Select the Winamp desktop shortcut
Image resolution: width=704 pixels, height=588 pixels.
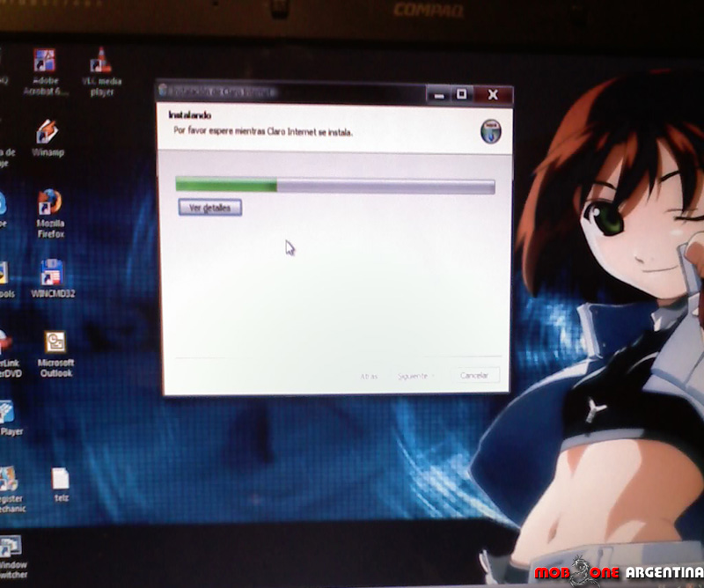48,132
